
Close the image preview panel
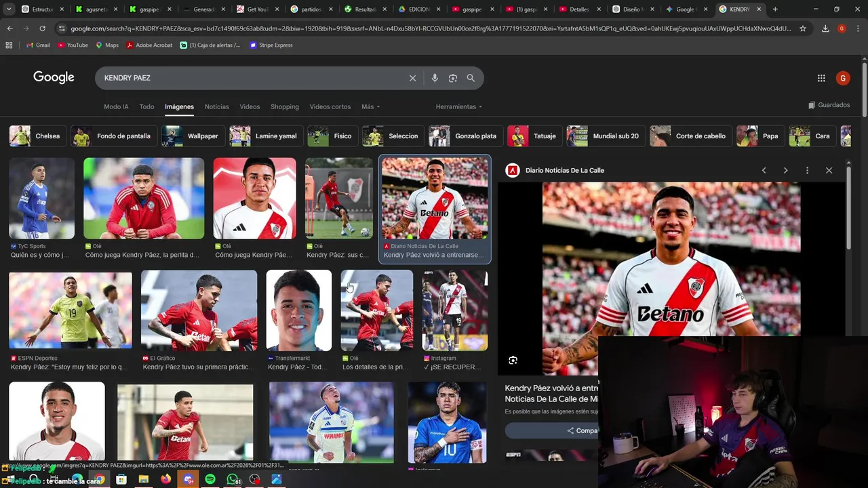[x=829, y=170]
